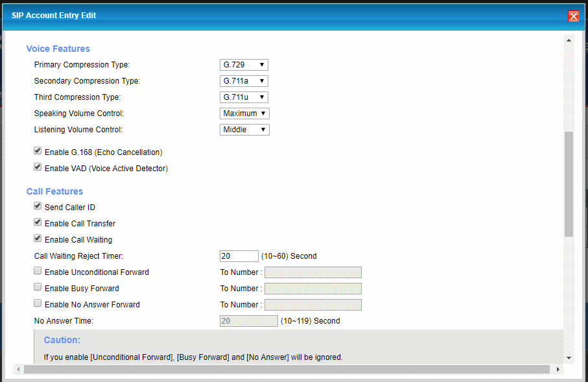Click the Enable Call Transfer label
The image size is (588, 382).
[80, 224]
